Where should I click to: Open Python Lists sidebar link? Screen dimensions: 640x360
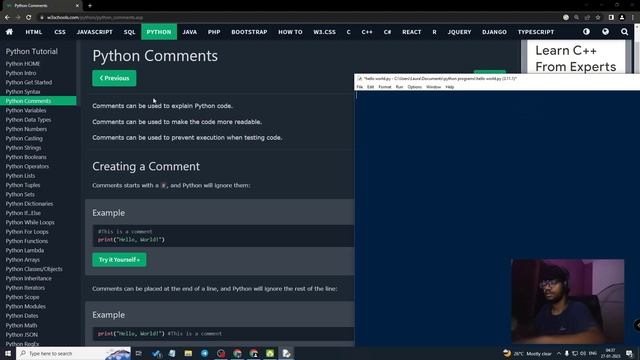[20, 176]
